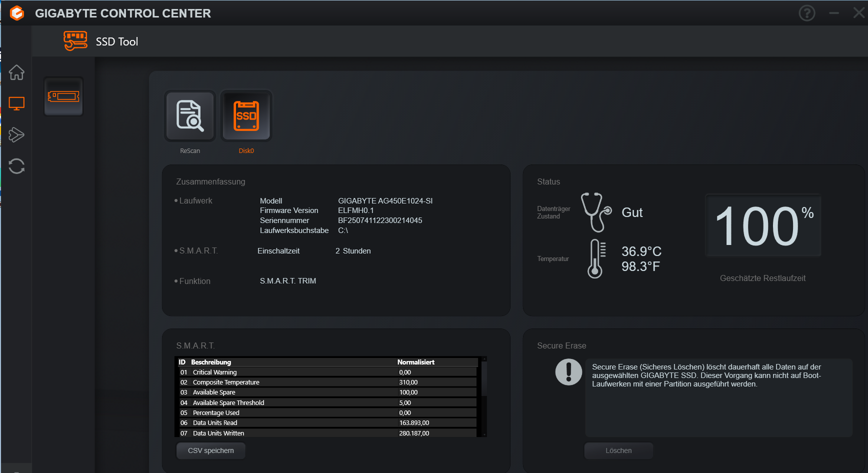Screen dimensions: 868x473
Task: Open the circular arrows update icon
Action: (16, 166)
